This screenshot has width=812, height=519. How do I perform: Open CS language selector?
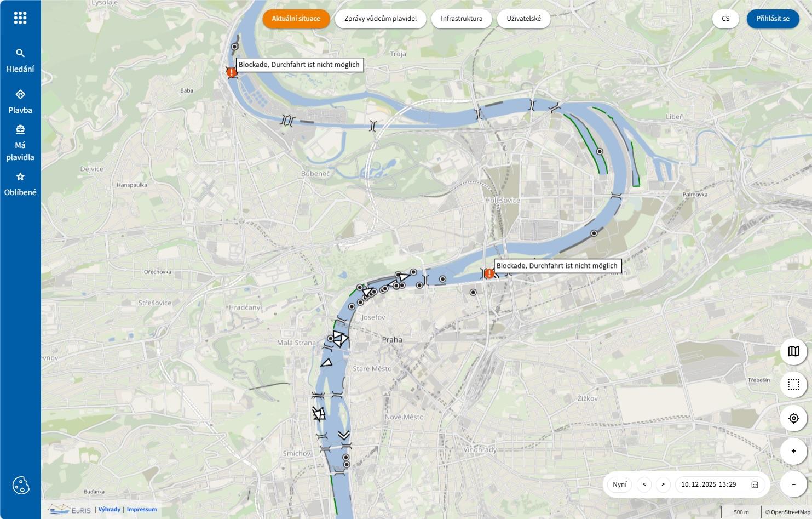coord(725,19)
